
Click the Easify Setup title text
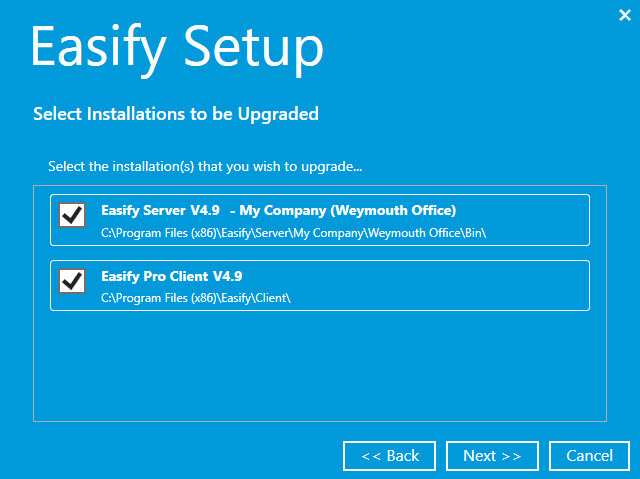pos(177,46)
